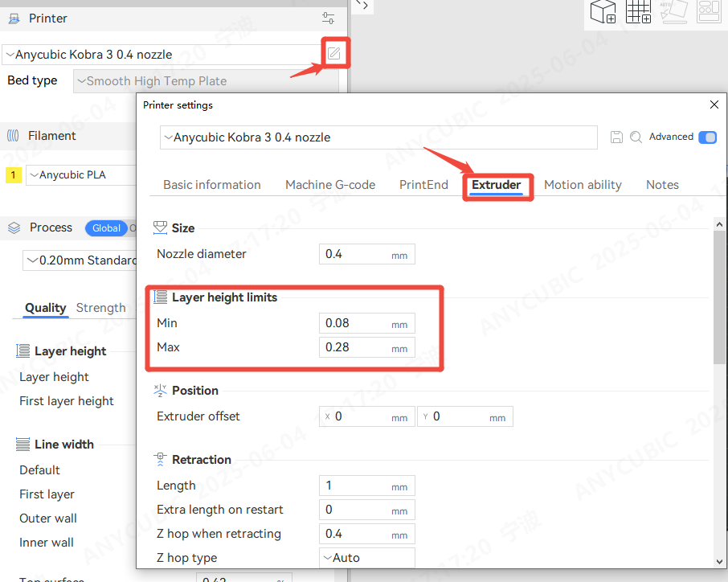
Task: Click the Max layer height field
Action: (366, 347)
